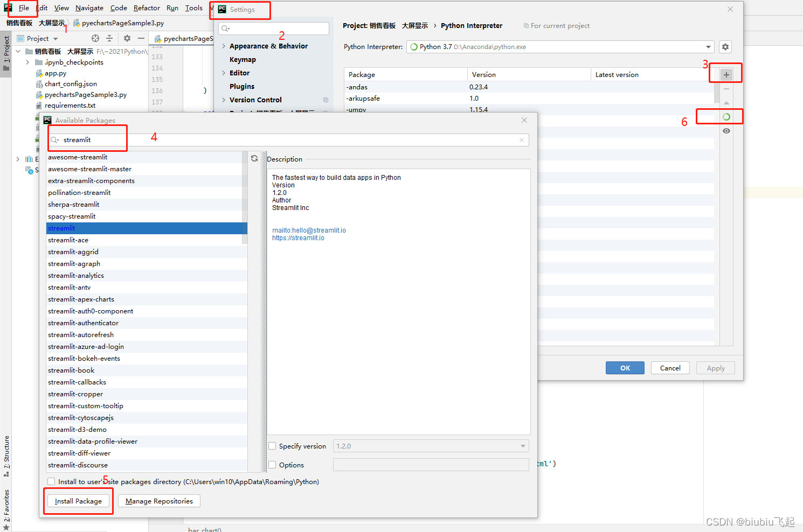Select streamlit-book package
This screenshot has height=532, width=803.
tap(147, 370)
